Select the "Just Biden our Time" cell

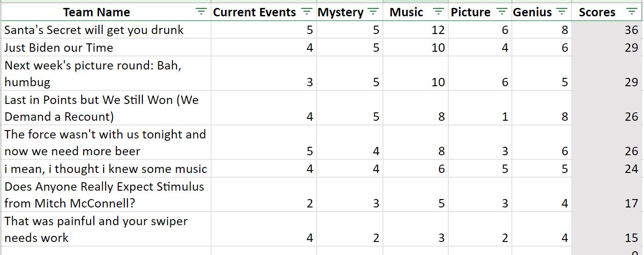(x=106, y=48)
